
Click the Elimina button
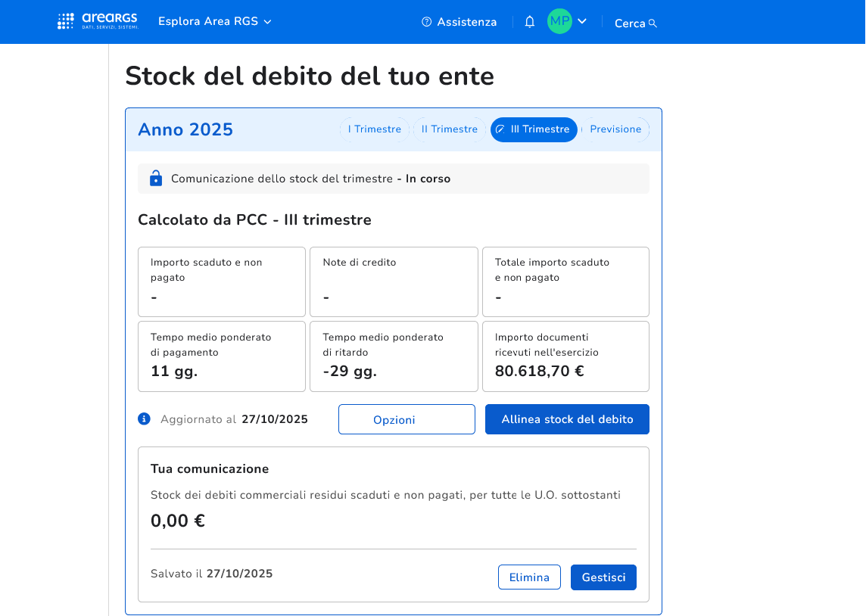pos(529,577)
